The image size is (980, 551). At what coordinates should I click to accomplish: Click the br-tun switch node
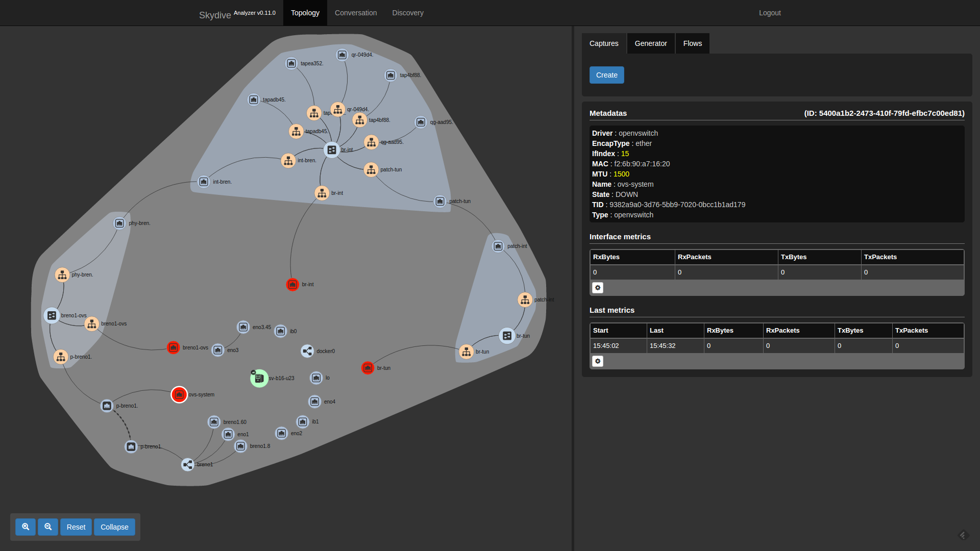(x=507, y=336)
